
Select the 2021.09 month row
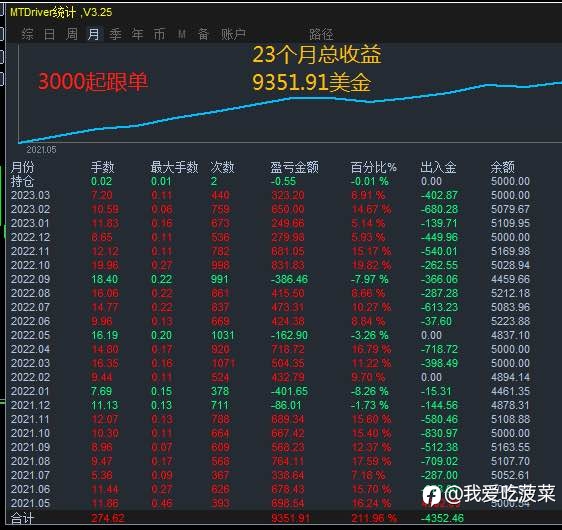[271, 447]
